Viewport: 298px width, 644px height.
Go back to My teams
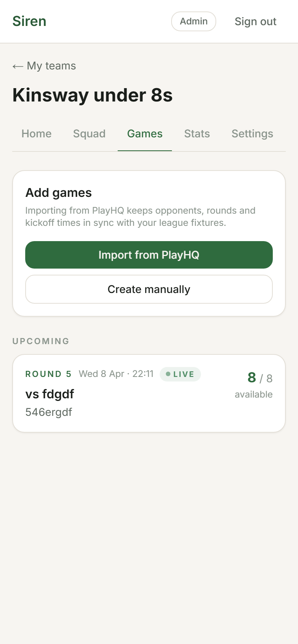44,66
